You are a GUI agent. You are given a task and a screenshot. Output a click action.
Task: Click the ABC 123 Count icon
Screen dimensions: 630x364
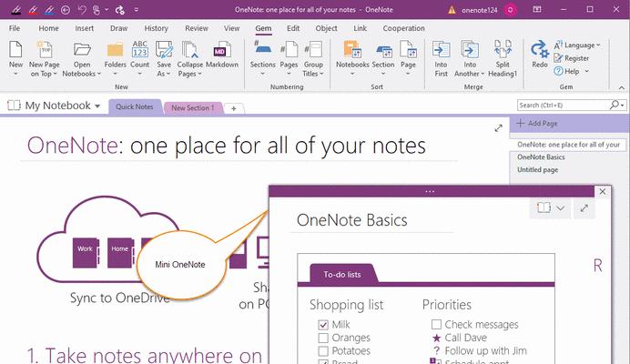click(140, 49)
